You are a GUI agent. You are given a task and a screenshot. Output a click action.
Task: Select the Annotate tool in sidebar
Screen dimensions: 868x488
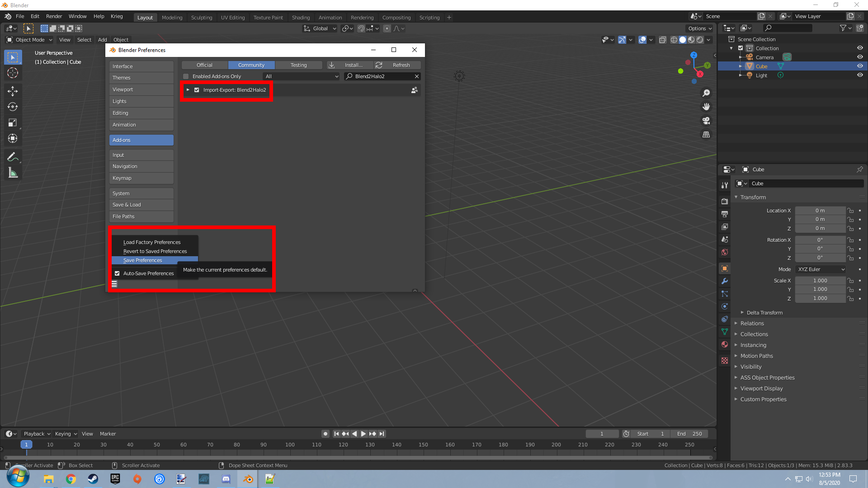pos(13,157)
